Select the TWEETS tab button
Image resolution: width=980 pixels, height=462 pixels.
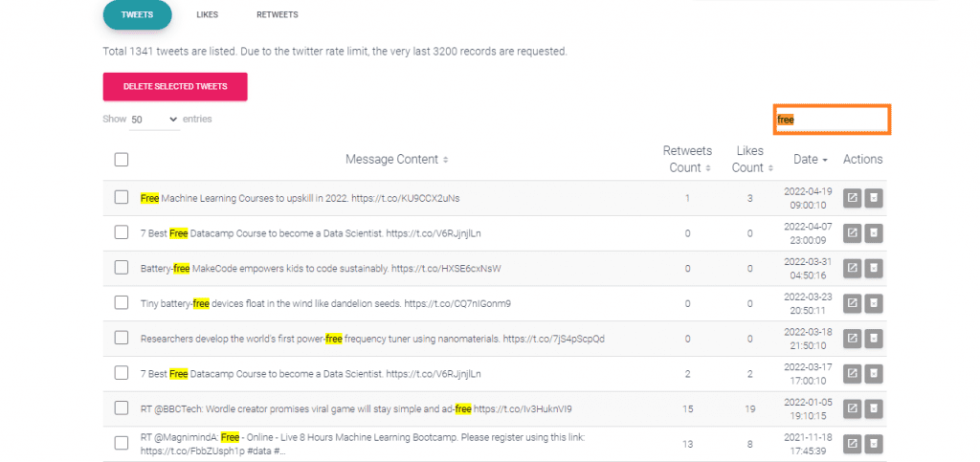coord(138,14)
